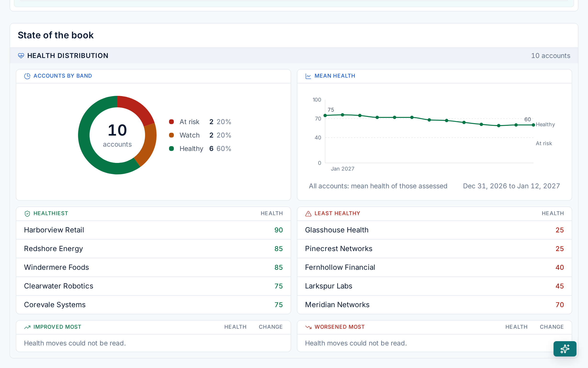Click the date range Dec 31, 2026 to Jan 12, 2027

click(511, 186)
